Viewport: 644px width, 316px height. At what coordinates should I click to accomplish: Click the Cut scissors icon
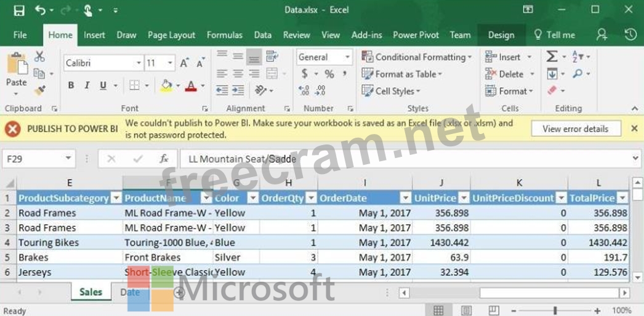[x=40, y=57]
